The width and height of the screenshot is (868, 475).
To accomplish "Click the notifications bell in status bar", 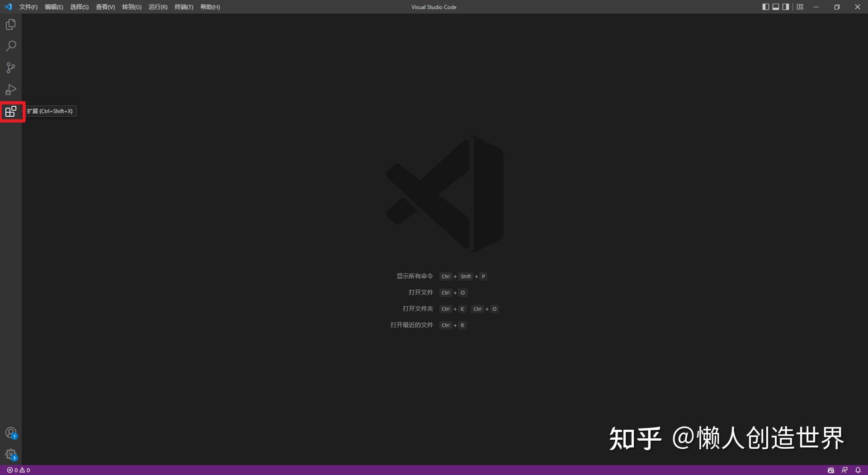I will point(858,470).
